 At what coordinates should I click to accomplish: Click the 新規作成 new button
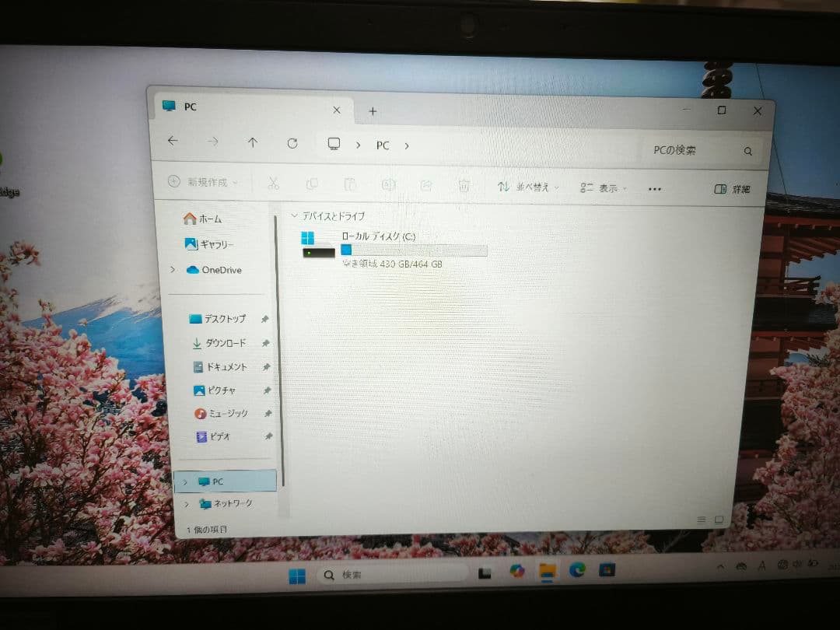click(202, 182)
